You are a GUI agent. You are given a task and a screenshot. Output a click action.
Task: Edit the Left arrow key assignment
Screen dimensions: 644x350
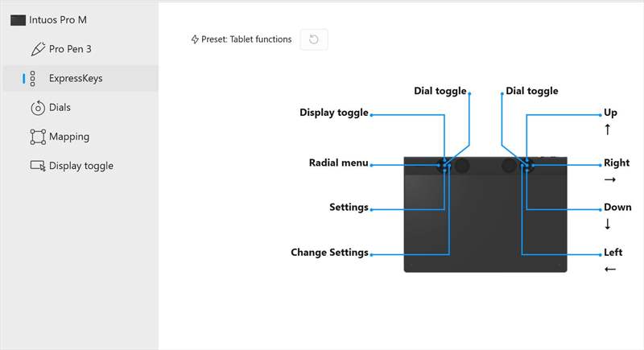[x=613, y=253]
